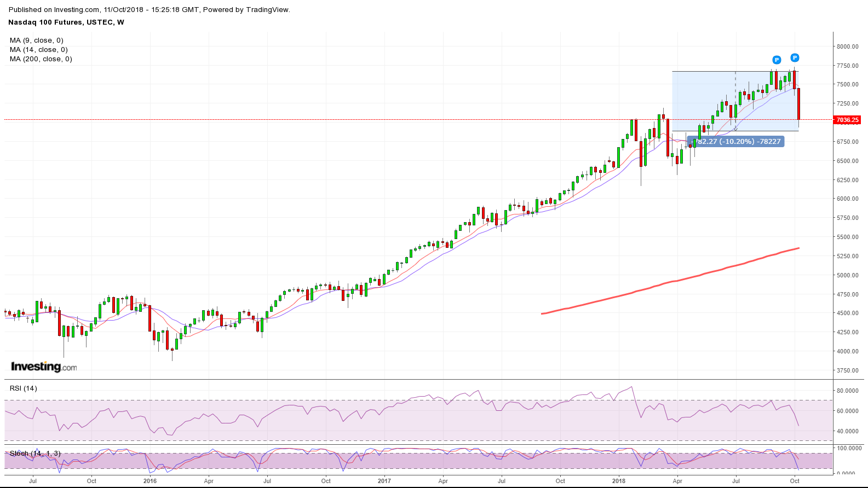Open the RSI (14) indicator label
The image size is (868, 488).
(x=24, y=388)
